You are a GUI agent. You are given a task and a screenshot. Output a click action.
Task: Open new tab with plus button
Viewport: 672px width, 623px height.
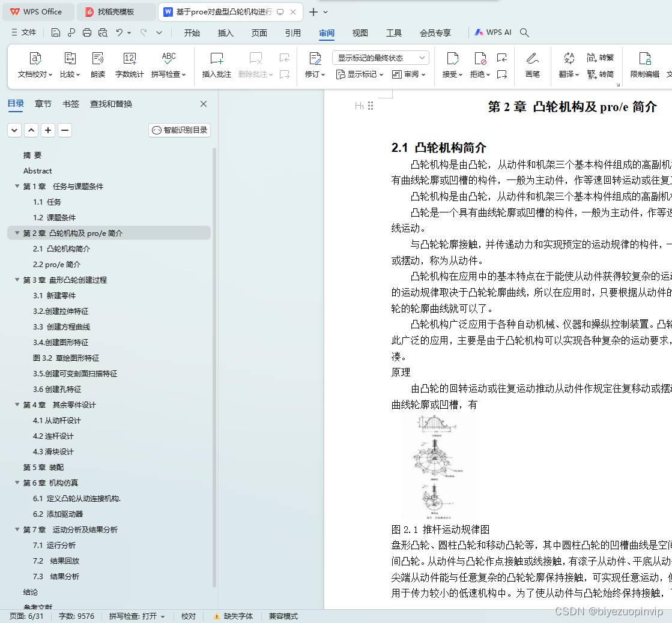[313, 12]
